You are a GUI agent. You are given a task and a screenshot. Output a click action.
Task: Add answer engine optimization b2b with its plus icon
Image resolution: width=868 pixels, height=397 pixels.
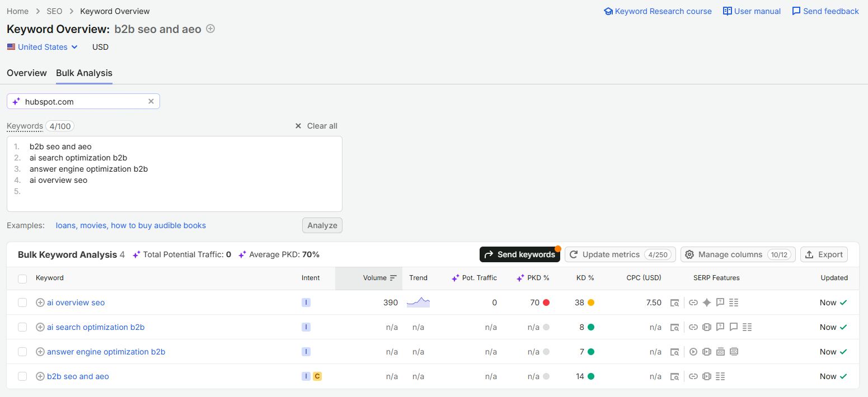click(40, 352)
